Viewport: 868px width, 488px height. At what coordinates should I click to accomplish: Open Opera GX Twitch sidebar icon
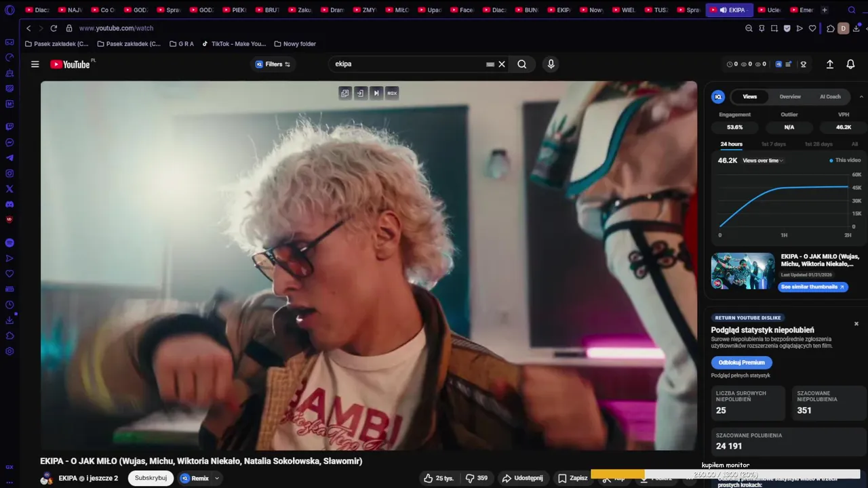9,127
